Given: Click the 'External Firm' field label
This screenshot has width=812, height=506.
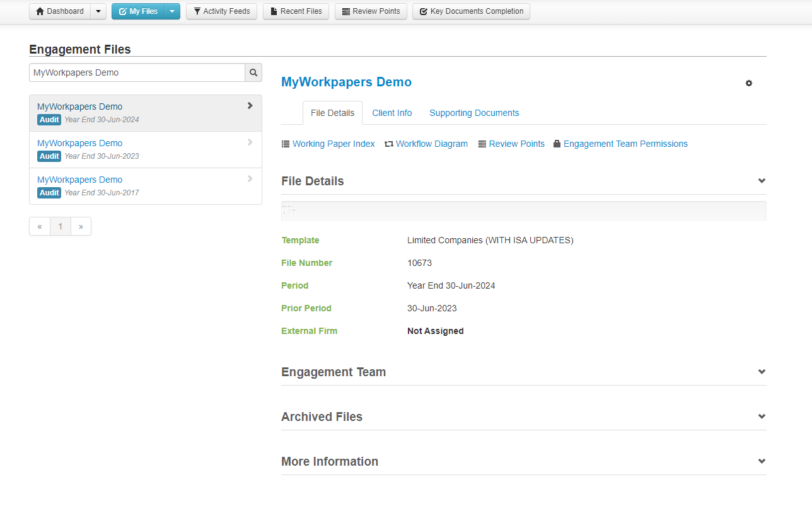Looking at the screenshot, I should click(309, 331).
